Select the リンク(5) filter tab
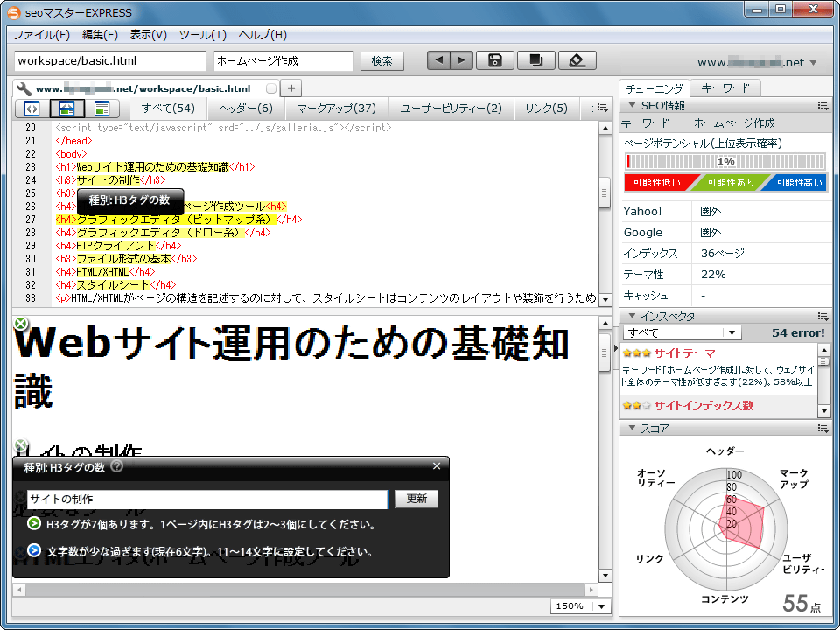 [x=546, y=108]
